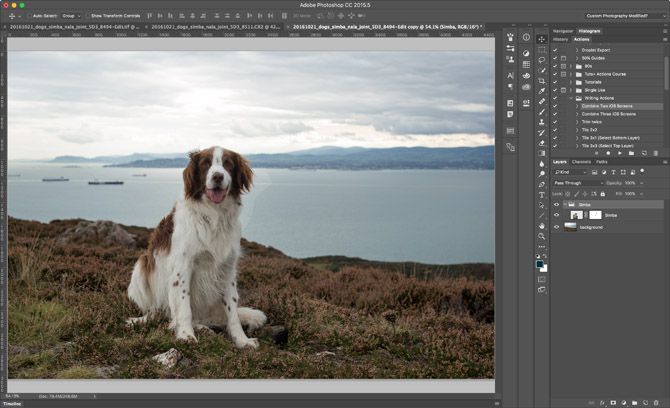The image size is (670, 408).
Task: Hide the background layer with eye icon
Action: (x=557, y=227)
